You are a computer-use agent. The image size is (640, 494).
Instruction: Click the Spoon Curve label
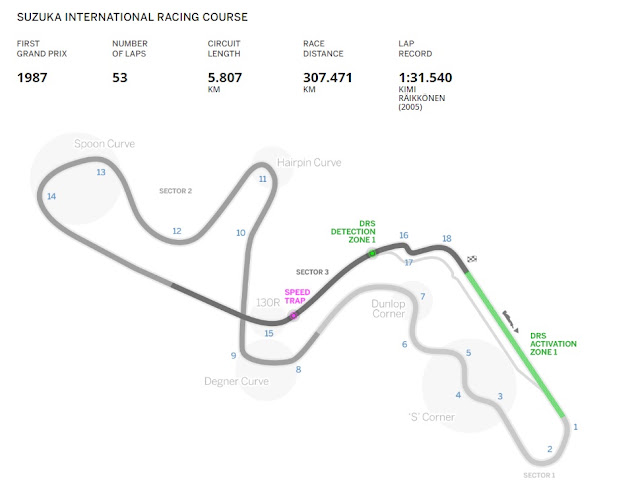[x=104, y=144]
